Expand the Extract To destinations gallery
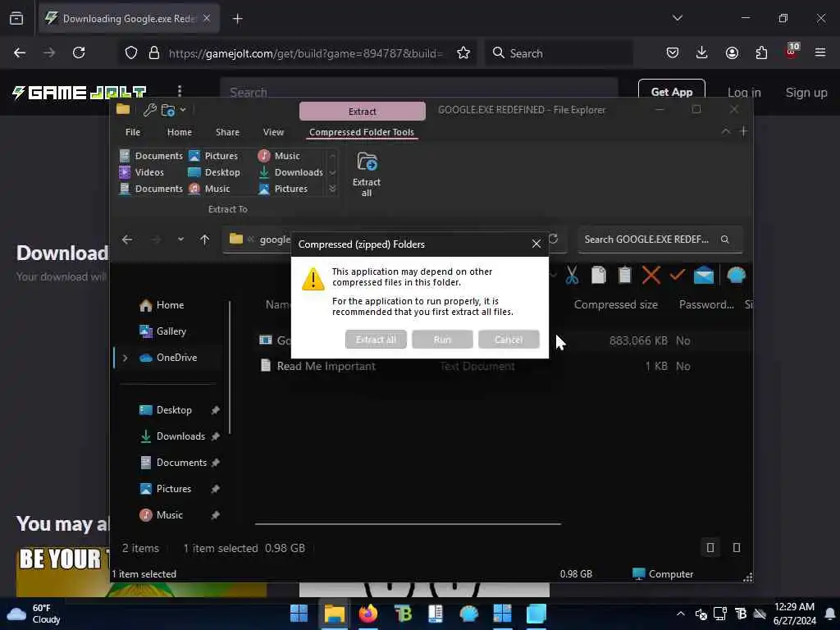This screenshot has width=840, height=630. (x=332, y=189)
